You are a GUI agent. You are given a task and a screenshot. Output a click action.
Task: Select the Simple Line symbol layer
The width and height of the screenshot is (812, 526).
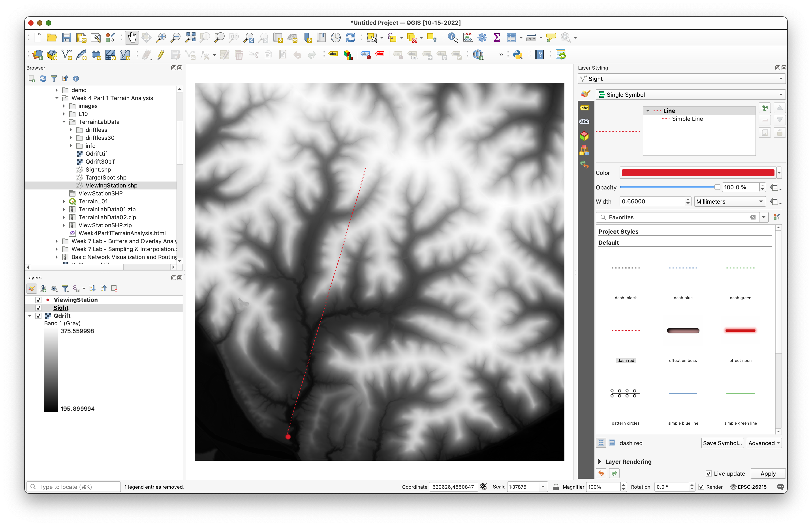coord(687,119)
